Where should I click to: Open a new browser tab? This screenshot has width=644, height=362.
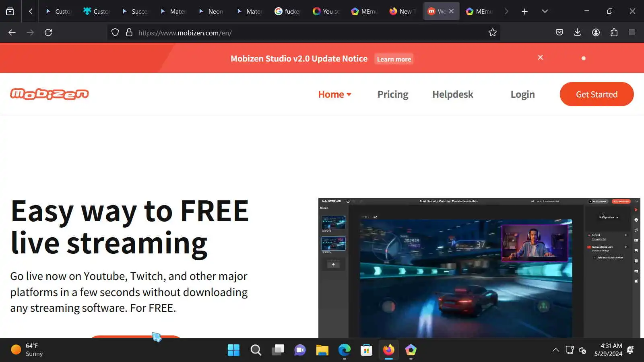pyautogui.click(x=524, y=11)
